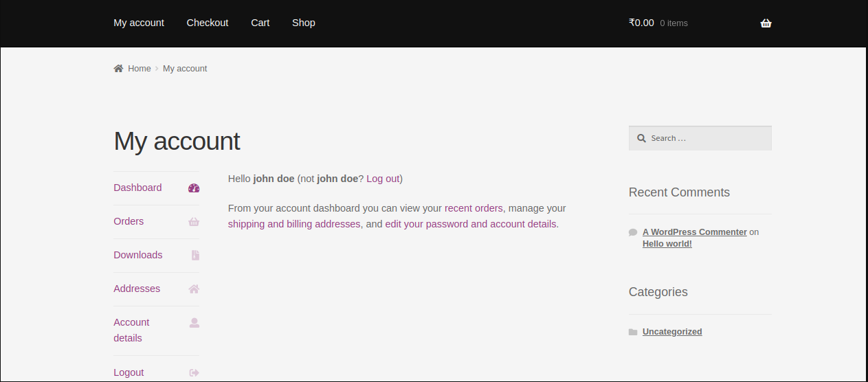Screen dimensions: 868x382
Task: Open edit your password and account details
Action: coord(470,224)
